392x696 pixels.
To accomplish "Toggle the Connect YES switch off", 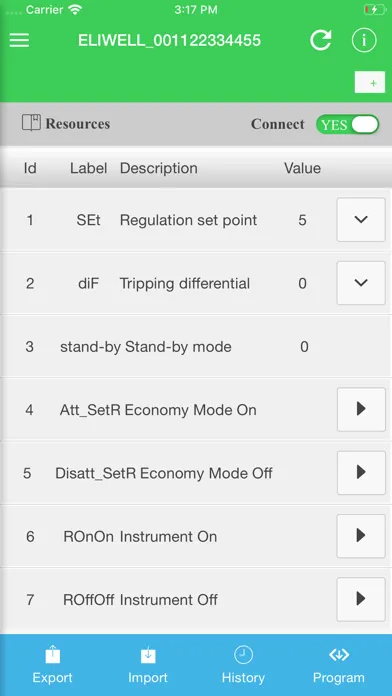I will (x=347, y=124).
